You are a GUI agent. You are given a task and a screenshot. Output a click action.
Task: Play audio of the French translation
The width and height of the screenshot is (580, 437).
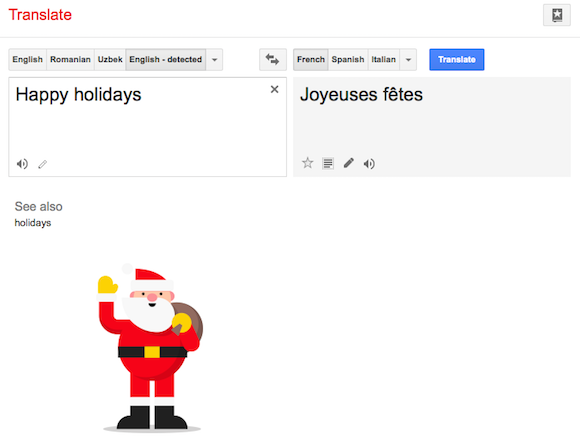369,164
